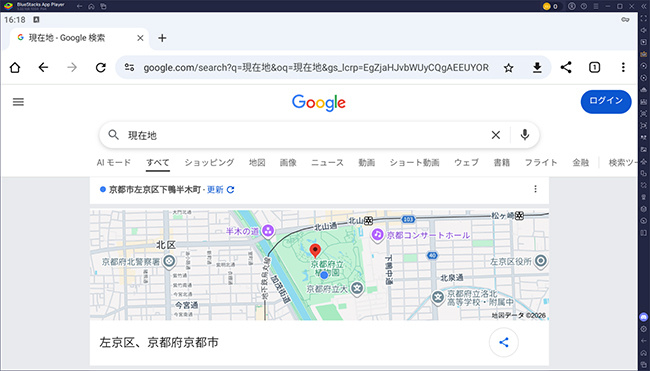650x371 pixels.
Task: Open site settings icon in address bar
Action: pyautogui.click(x=129, y=68)
